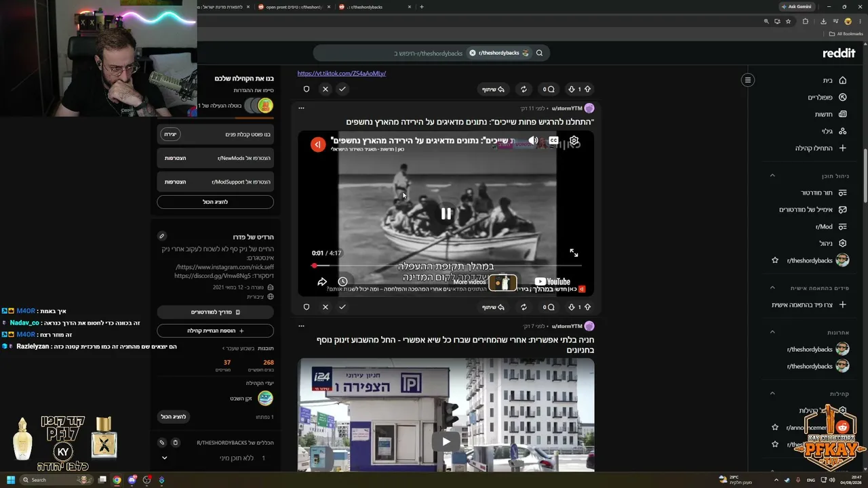Click the 'יצירה' create button
The width and height of the screenshot is (868, 488).
pyautogui.click(x=170, y=134)
